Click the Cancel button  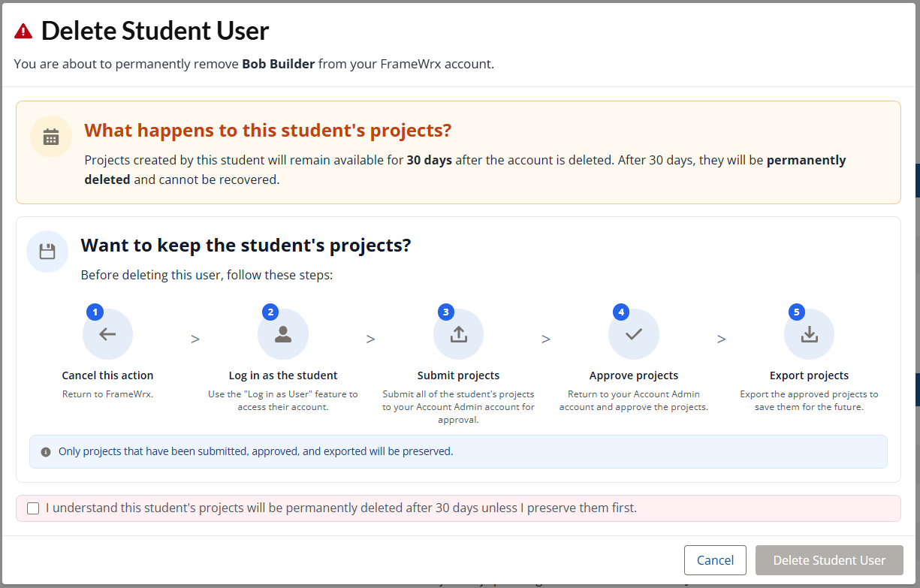pyautogui.click(x=715, y=560)
